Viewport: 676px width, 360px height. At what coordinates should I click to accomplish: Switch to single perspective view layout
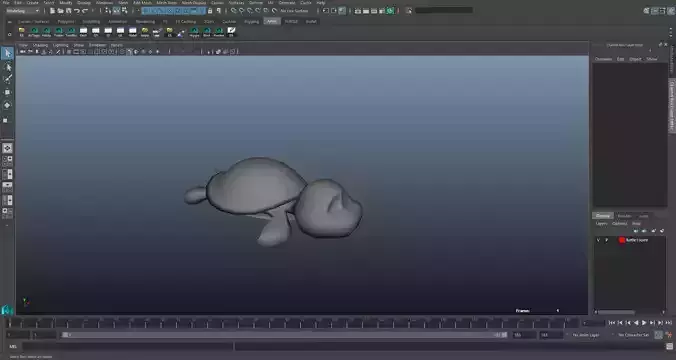click(7, 148)
